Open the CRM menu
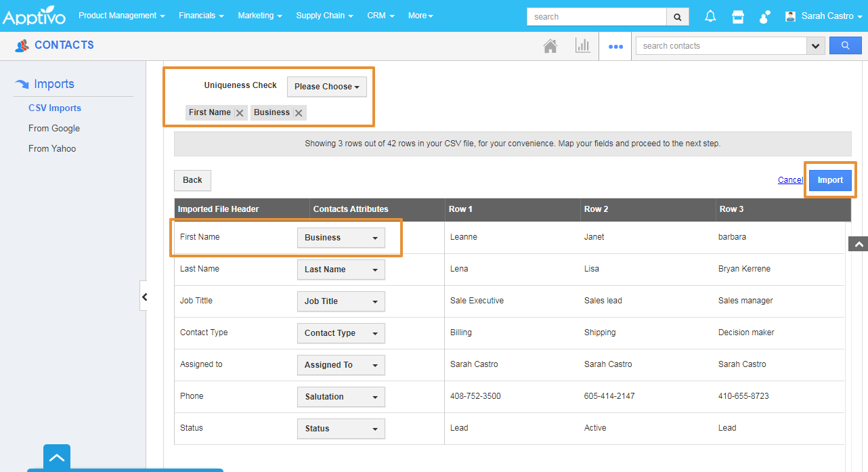868x472 pixels. click(x=381, y=16)
